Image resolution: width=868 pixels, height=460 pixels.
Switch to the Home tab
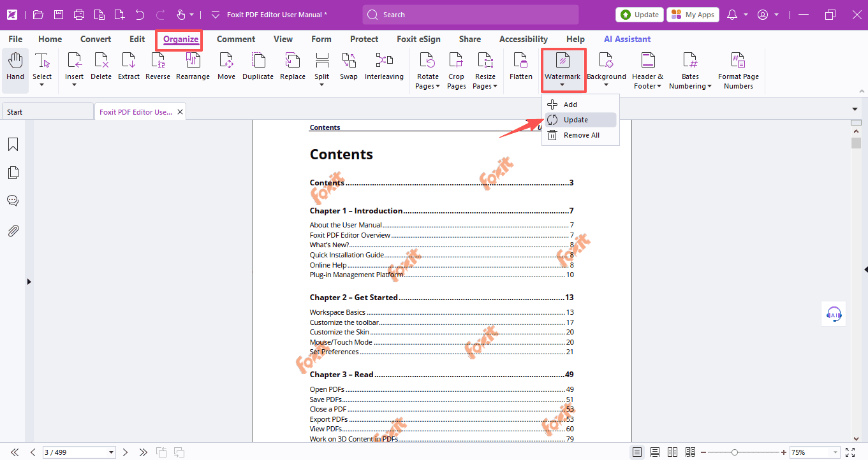coord(50,39)
